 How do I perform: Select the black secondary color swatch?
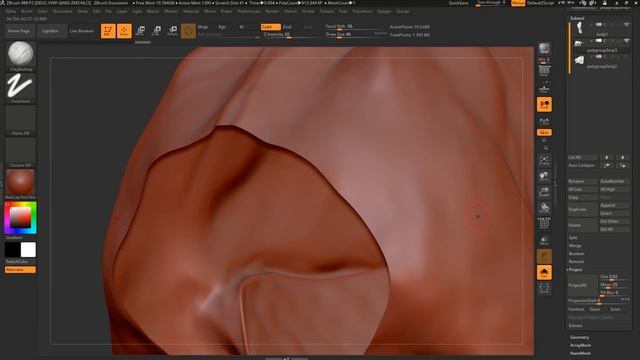[12, 250]
